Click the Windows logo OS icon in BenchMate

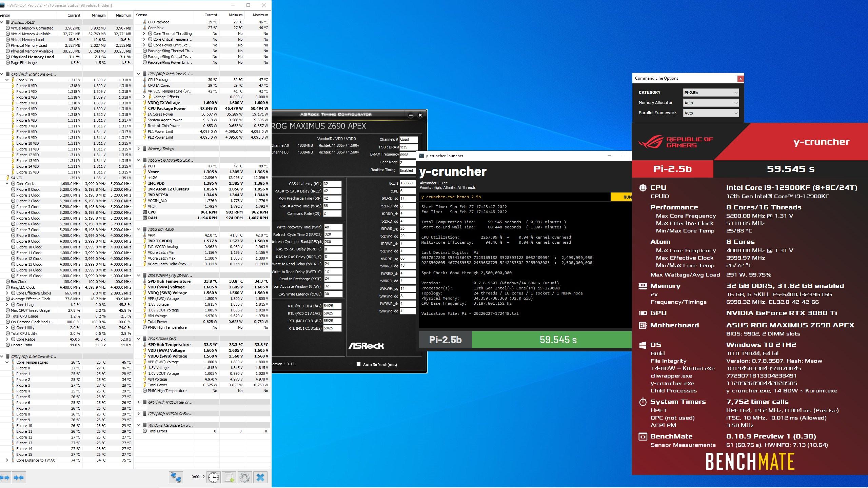click(643, 345)
